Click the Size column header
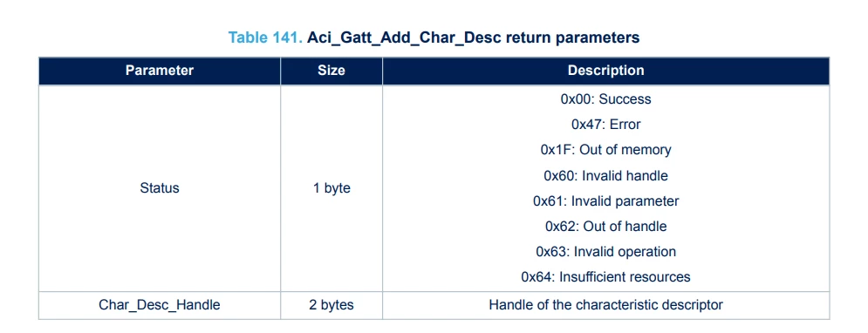This screenshot has height=333, width=868. 331,71
